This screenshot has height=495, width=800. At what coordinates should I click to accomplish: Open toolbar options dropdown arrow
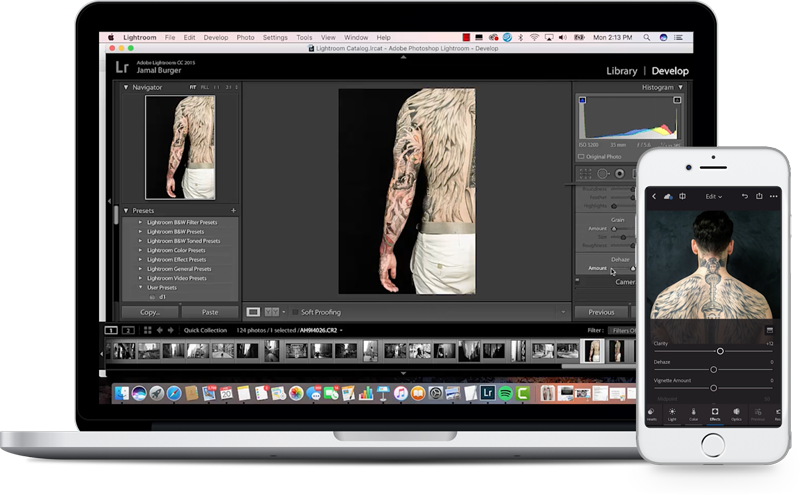click(x=563, y=312)
